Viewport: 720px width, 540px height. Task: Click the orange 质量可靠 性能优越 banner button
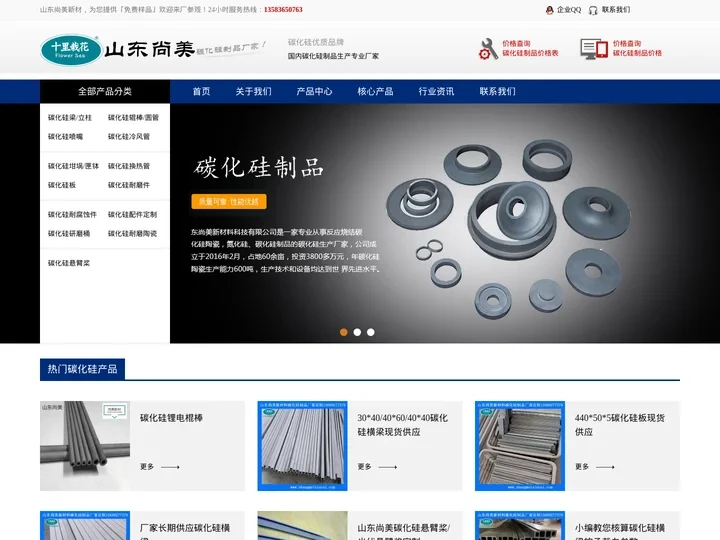tap(229, 201)
